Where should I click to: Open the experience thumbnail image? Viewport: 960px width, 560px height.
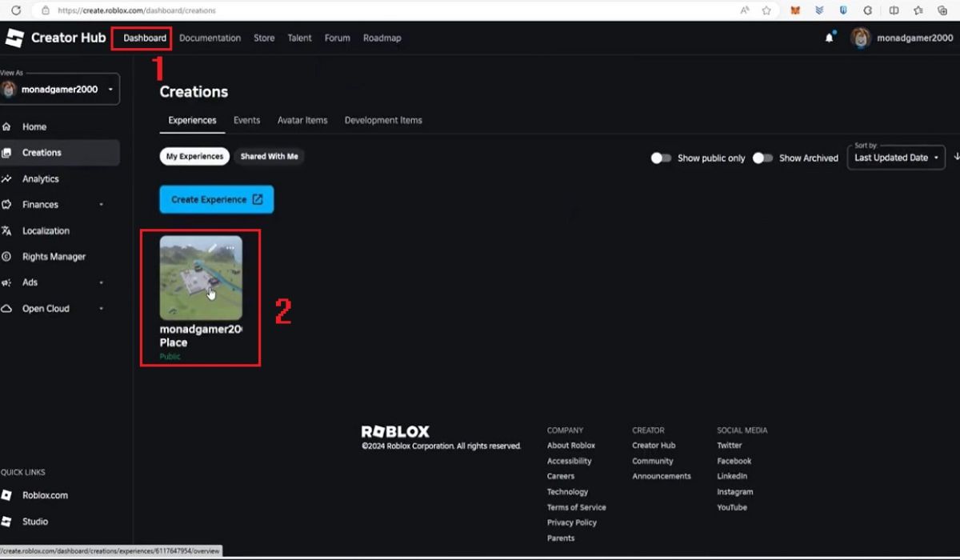tap(201, 278)
